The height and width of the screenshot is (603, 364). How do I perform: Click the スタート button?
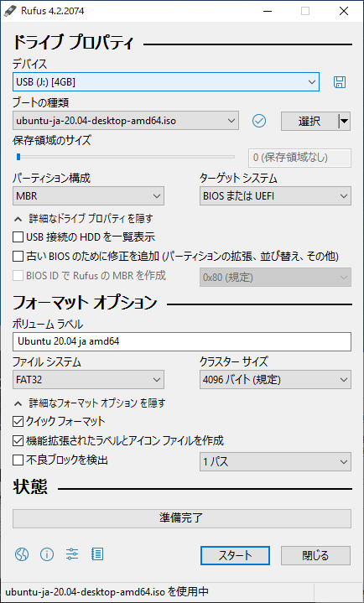pyautogui.click(x=235, y=556)
